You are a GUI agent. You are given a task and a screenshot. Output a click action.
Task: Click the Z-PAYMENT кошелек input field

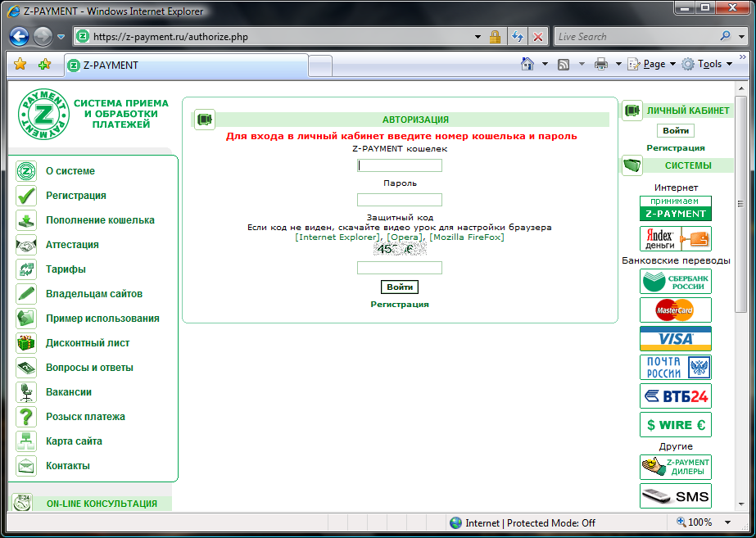pyautogui.click(x=399, y=165)
